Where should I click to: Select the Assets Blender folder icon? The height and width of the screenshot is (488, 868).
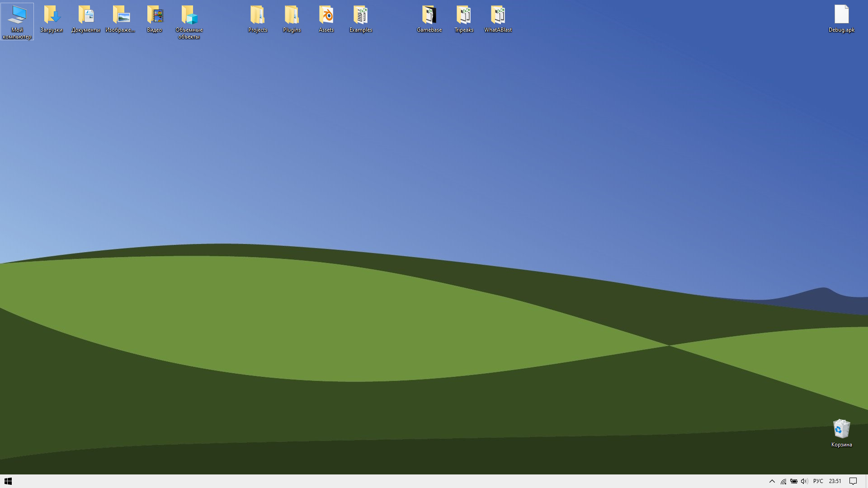click(326, 19)
